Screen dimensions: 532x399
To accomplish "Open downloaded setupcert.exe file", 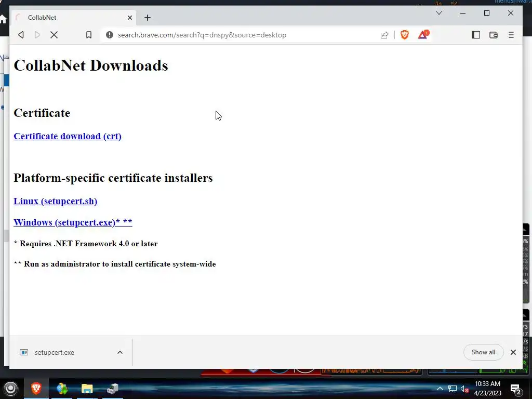I will 54,353.
